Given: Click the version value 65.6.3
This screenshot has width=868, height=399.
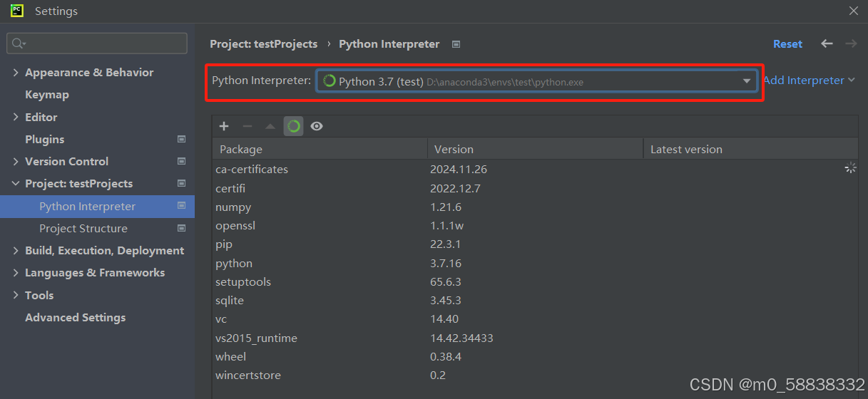Looking at the screenshot, I should pos(446,281).
